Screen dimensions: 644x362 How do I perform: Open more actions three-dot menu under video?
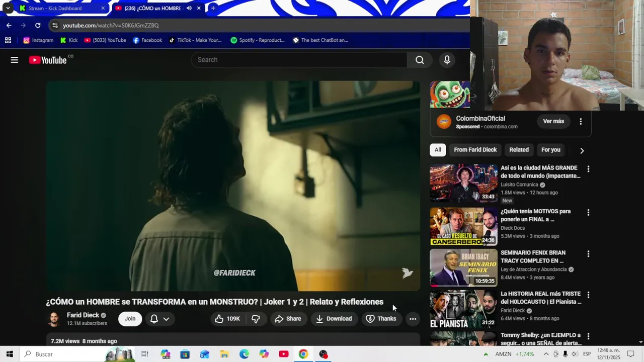click(x=413, y=319)
